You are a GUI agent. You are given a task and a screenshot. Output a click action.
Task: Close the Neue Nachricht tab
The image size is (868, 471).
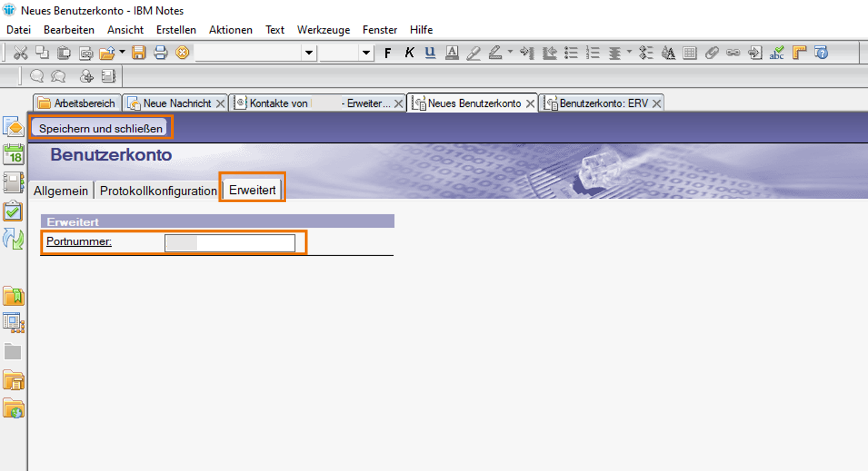pos(220,104)
